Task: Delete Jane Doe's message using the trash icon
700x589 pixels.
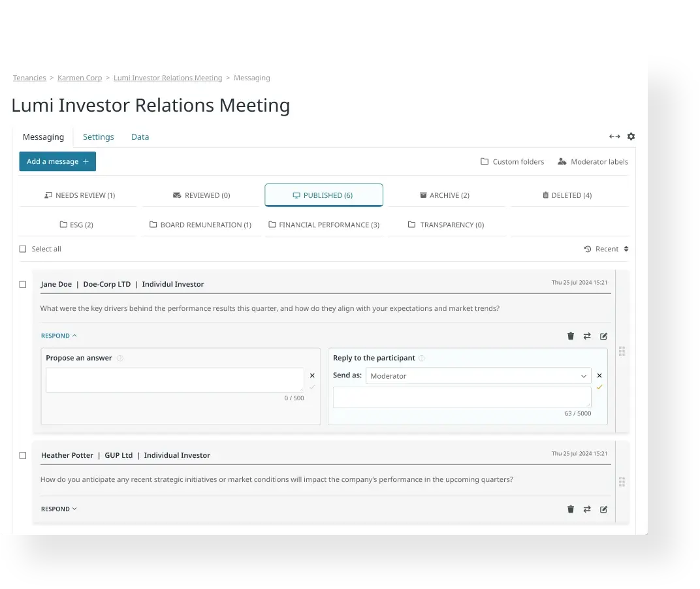Action: coord(570,336)
